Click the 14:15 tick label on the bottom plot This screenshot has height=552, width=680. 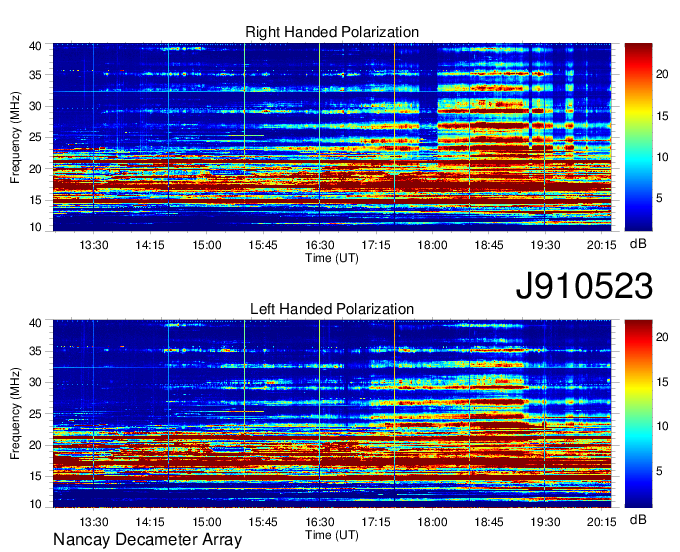pos(150,522)
